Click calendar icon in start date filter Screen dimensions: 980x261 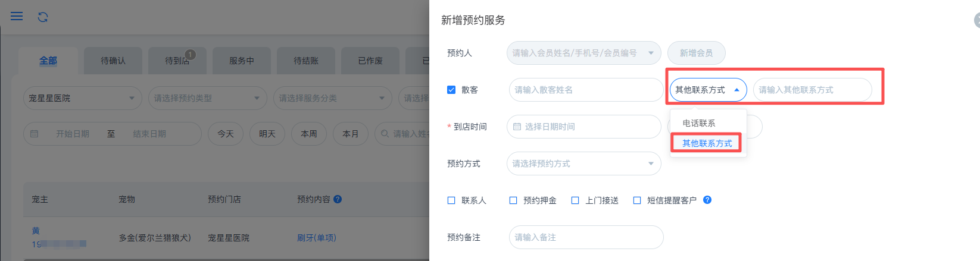[x=35, y=134]
